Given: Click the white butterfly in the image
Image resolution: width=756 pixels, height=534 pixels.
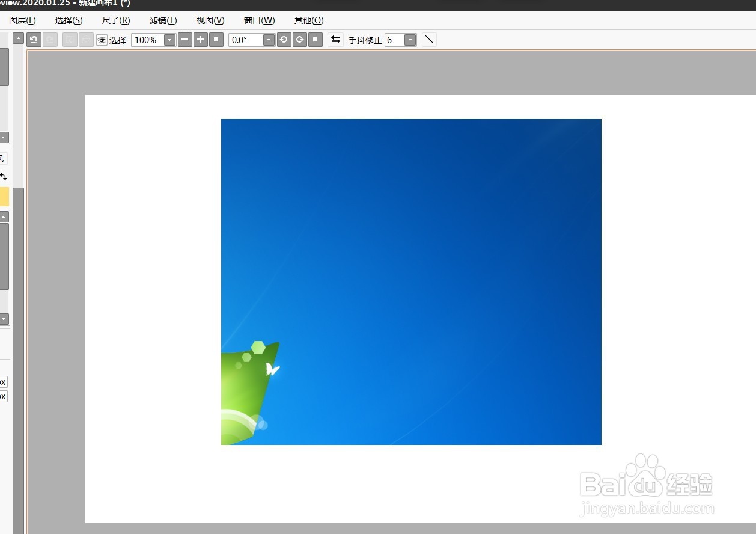Looking at the screenshot, I should [273, 369].
